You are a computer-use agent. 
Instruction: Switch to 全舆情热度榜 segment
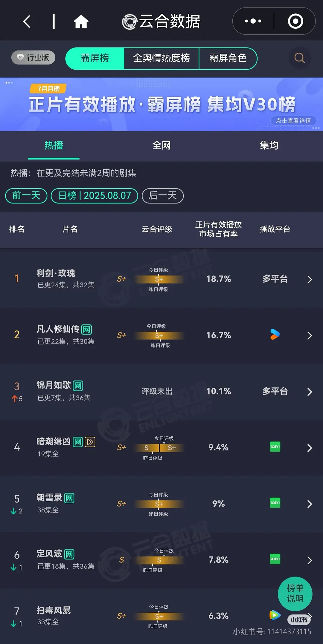(161, 58)
